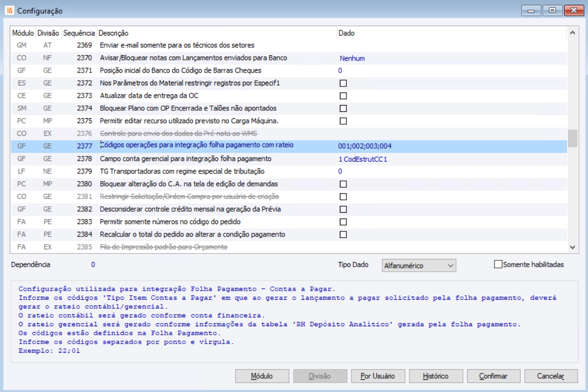Sort by the Divisão column header
This screenshot has height=392, width=588.
48,33
